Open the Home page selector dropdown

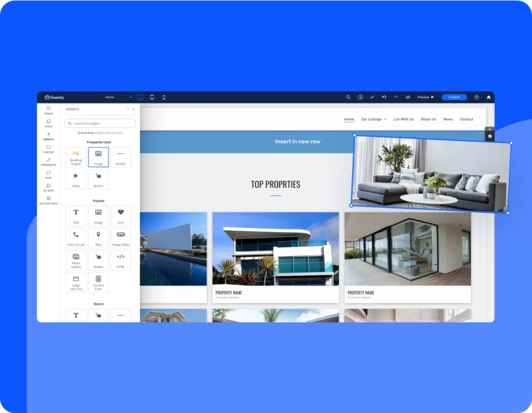coord(118,97)
